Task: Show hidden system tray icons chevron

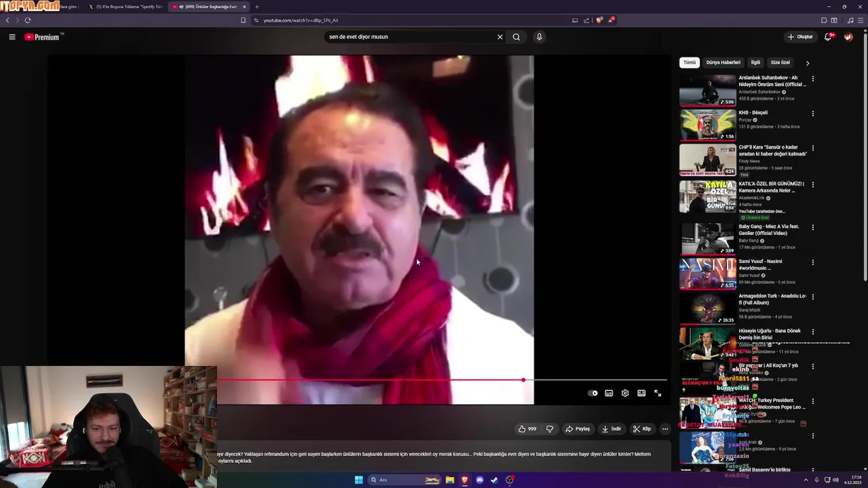Action: pyautogui.click(x=806, y=480)
